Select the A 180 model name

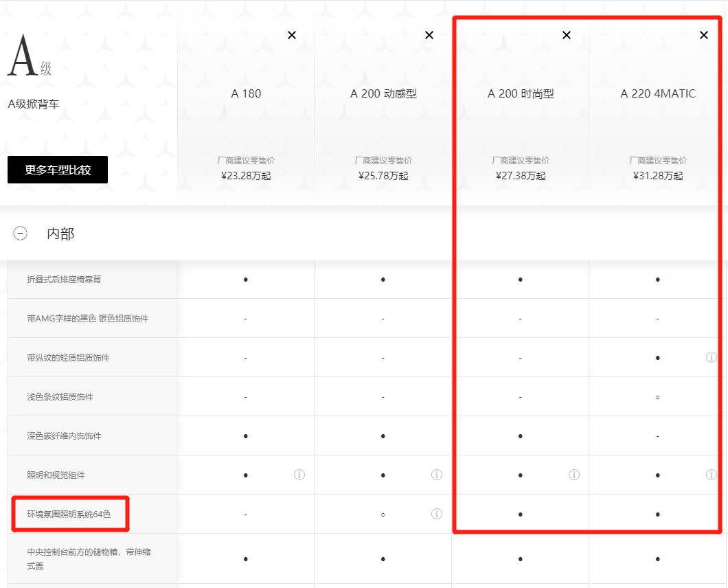pos(246,93)
